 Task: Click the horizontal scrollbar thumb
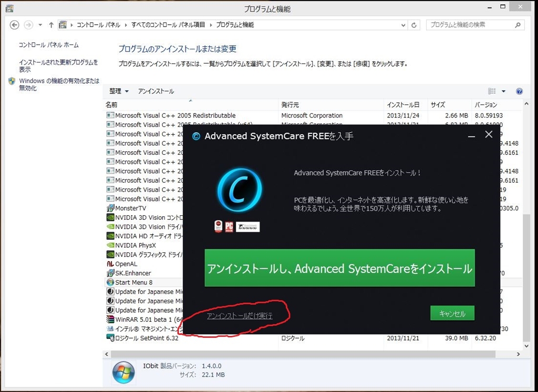303,354
